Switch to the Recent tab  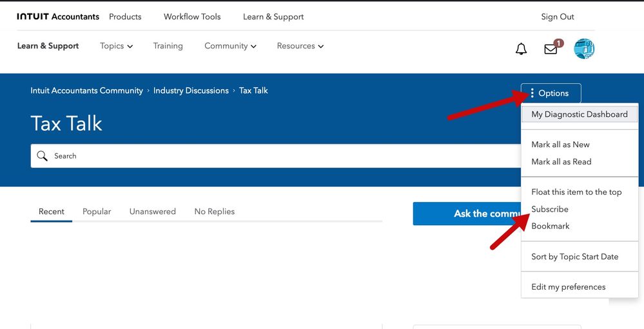tap(52, 212)
